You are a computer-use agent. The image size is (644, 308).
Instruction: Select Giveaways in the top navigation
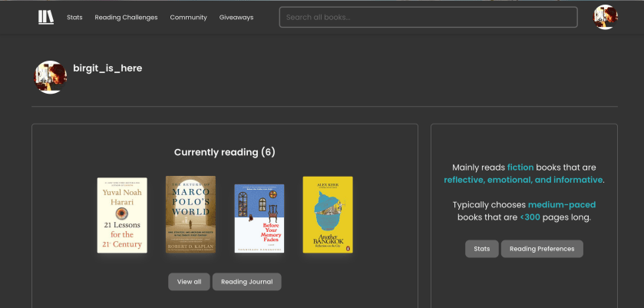pyautogui.click(x=236, y=18)
